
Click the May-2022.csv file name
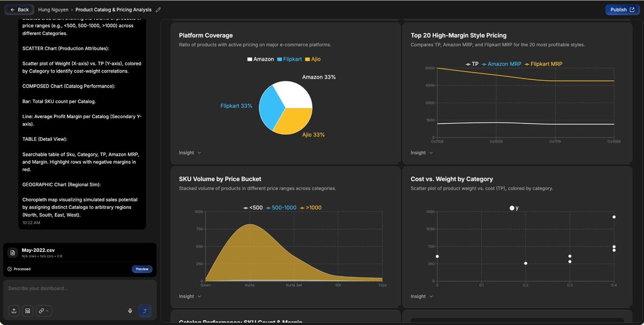[38, 250]
